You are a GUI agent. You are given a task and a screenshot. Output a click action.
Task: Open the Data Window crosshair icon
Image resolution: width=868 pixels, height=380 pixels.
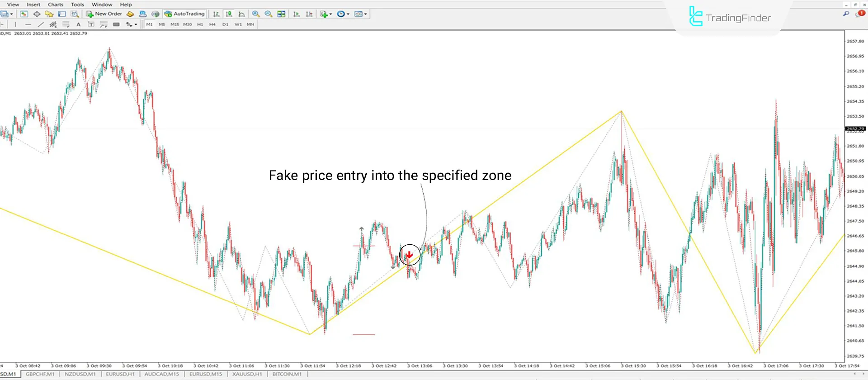point(37,14)
